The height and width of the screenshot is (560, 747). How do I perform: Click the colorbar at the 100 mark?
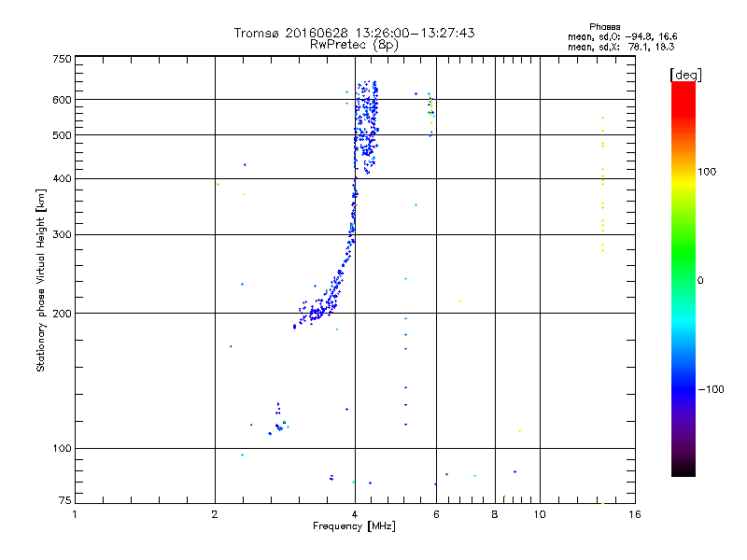[684, 172]
